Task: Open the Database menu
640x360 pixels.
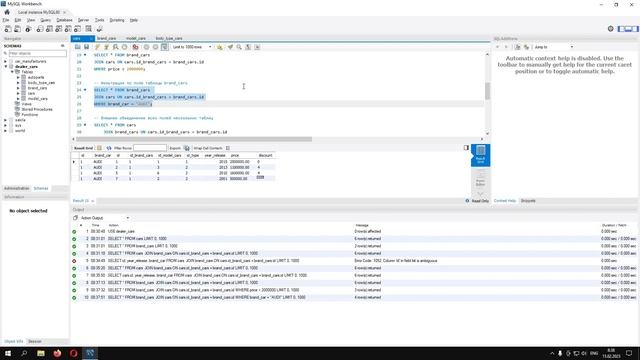Action: pos(64,20)
